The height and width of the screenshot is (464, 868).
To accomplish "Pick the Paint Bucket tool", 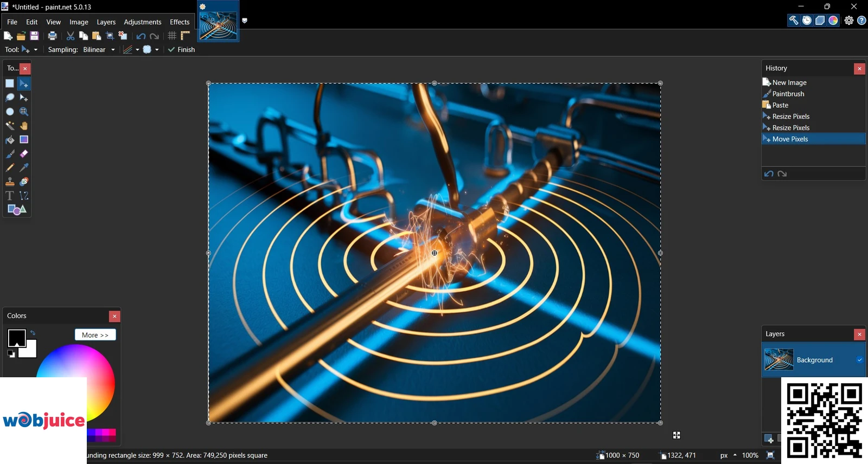I will click(x=10, y=140).
